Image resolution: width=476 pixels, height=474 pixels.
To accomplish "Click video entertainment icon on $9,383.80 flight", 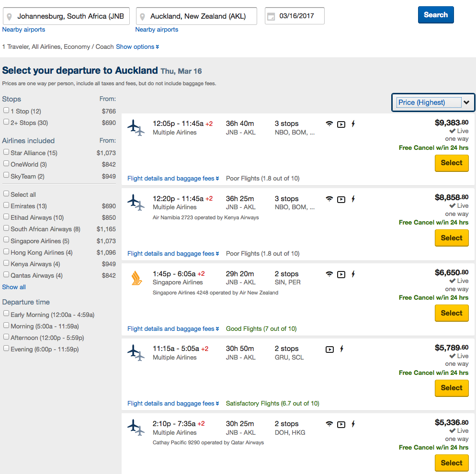I will coord(341,124).
